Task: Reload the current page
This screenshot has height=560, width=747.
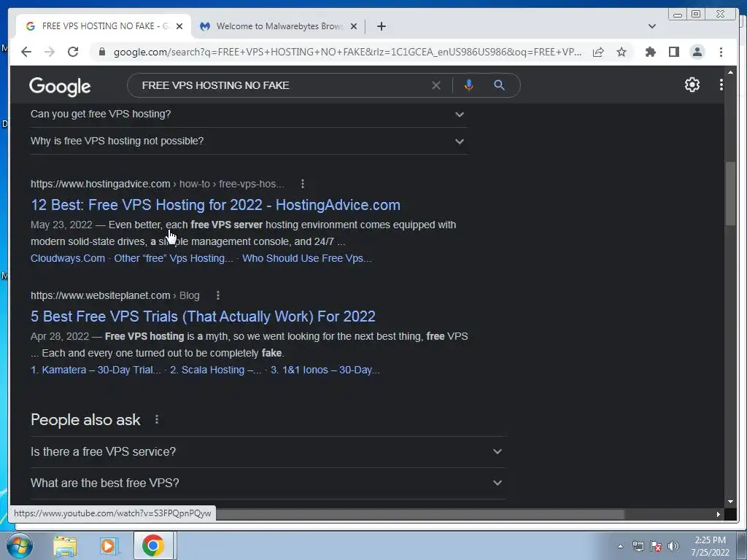Action: [73, 52]
